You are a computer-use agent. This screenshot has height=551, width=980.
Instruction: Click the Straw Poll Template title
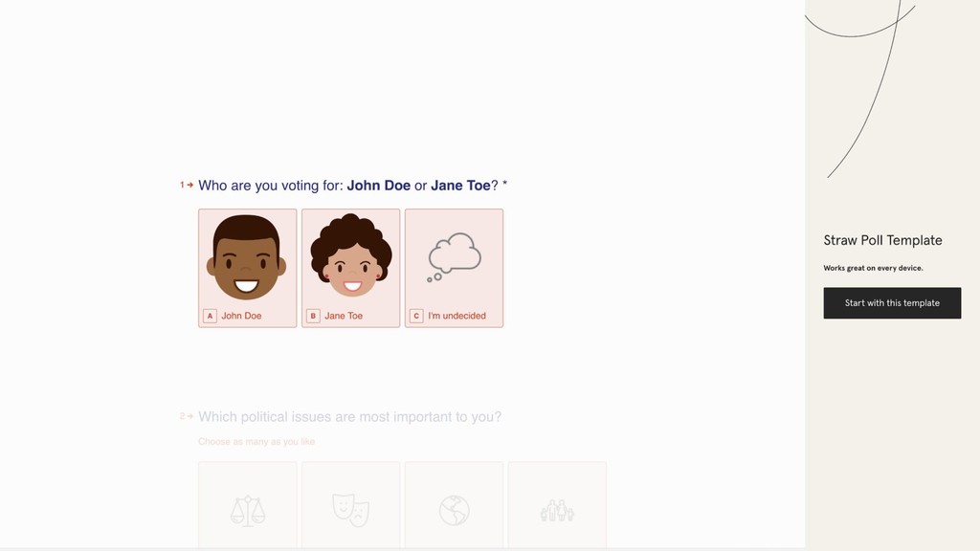click(882, 240)
